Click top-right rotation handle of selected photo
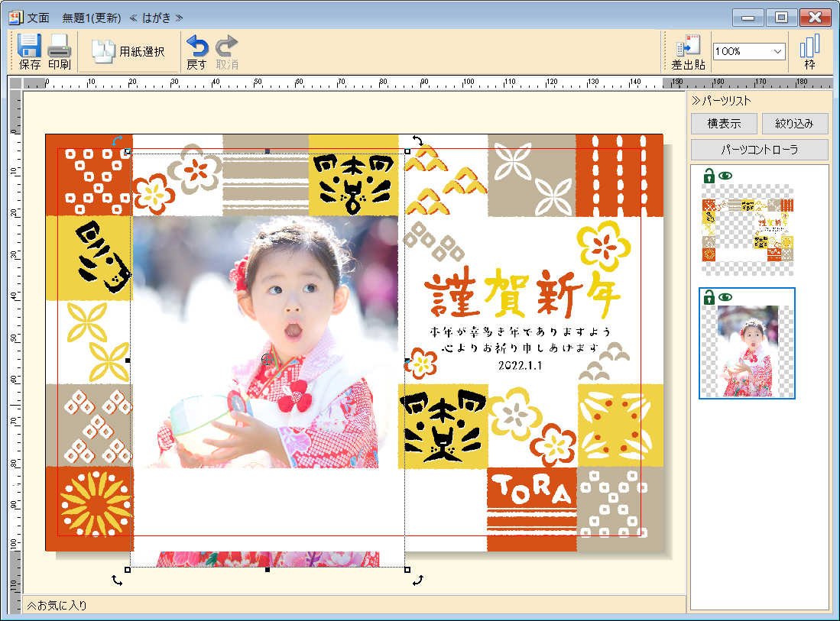The width and height of the screenshot is (840, 621). click(418, 141)
